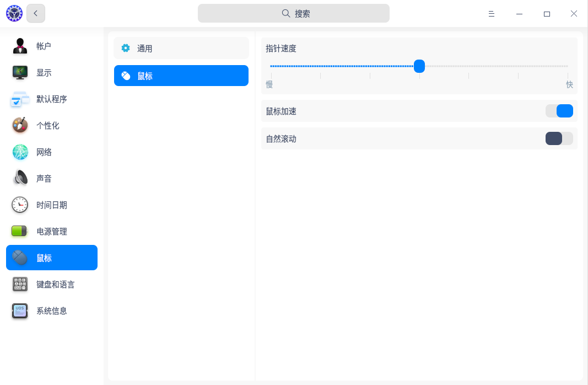Screen dimensions: 588x385
Task: Click the 电源管理 (Power) battery icon
Action: point(20,231)
